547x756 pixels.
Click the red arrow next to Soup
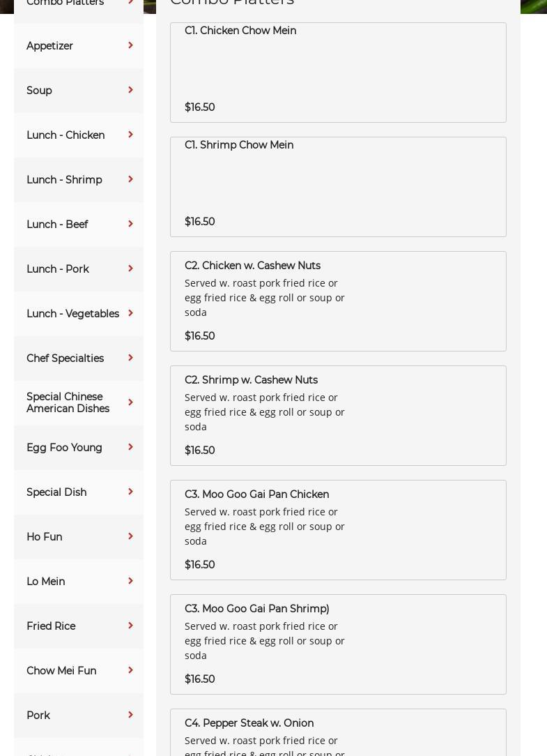[x=130, y=91]
